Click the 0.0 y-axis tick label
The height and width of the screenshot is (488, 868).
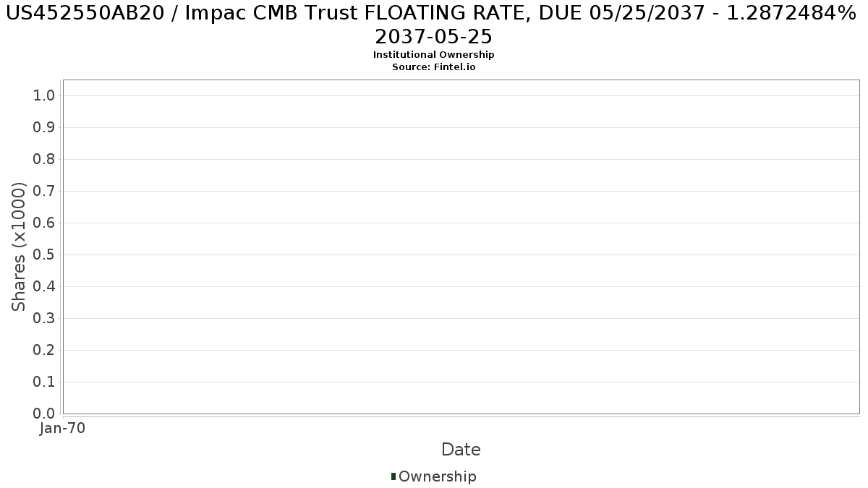click(x=45, y=414)
